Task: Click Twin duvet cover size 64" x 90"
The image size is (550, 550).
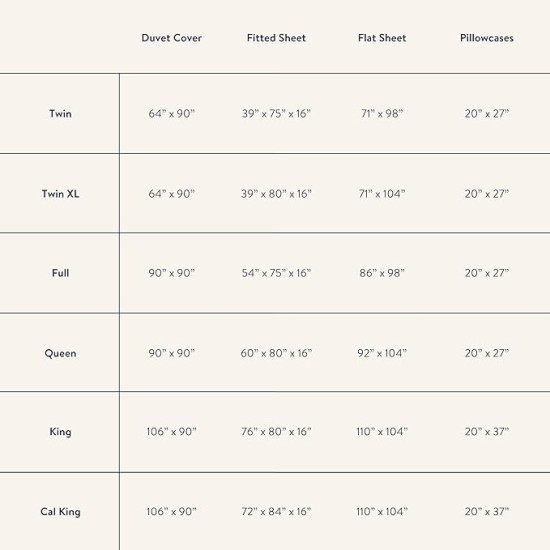Action: [x=172, y=114]
